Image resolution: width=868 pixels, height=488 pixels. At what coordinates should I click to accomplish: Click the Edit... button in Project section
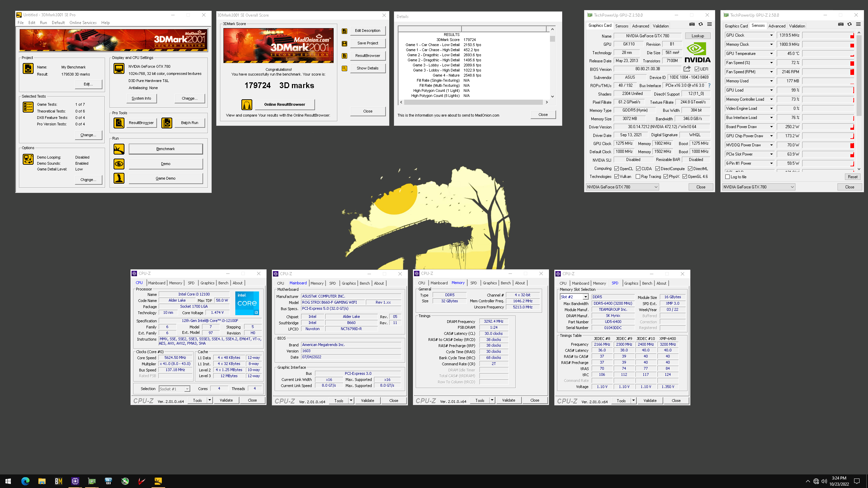tap(88, 84)
